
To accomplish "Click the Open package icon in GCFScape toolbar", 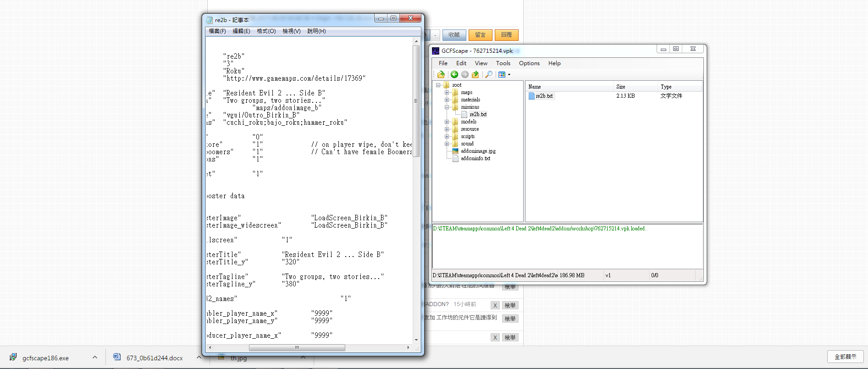I will click(x=441, y=74).
